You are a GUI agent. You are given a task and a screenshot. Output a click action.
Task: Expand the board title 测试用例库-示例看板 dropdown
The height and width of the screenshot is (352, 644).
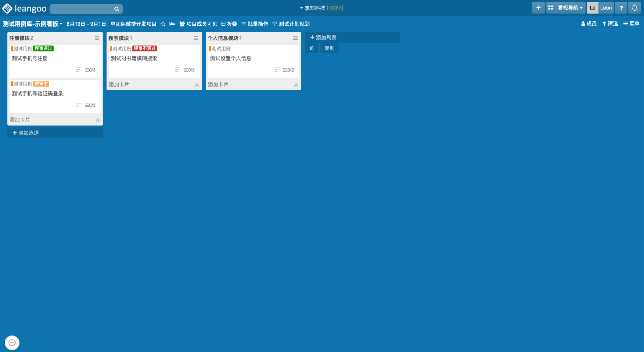[x=33, y=24]
